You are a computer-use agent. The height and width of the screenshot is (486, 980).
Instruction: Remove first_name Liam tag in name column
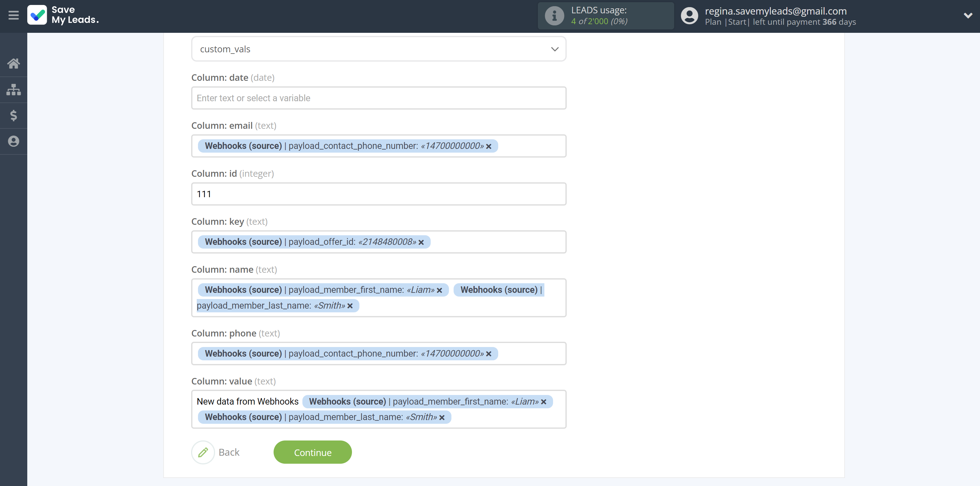439,290
